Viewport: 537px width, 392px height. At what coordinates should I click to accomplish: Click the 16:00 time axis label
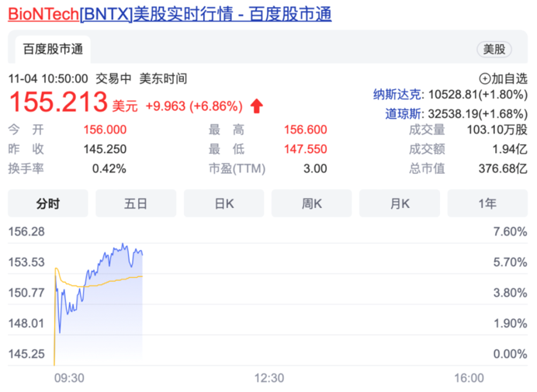(x=468, y=378)
